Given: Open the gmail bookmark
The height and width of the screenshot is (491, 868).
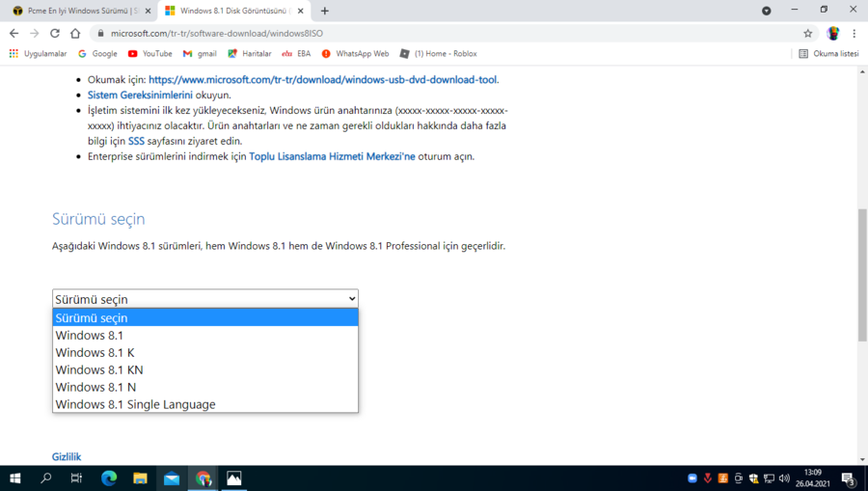Looking at the screenshot, I should pyautogui.click(x=200, y=54).
